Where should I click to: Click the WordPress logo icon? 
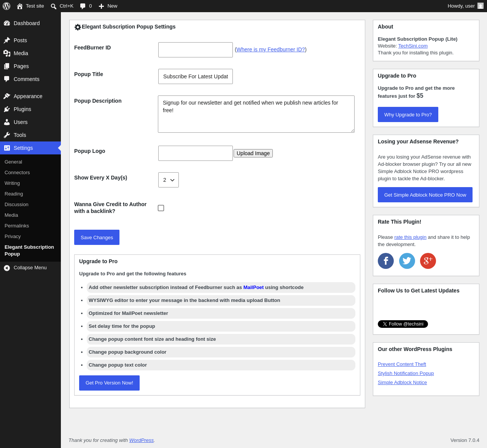pos(6,6)
